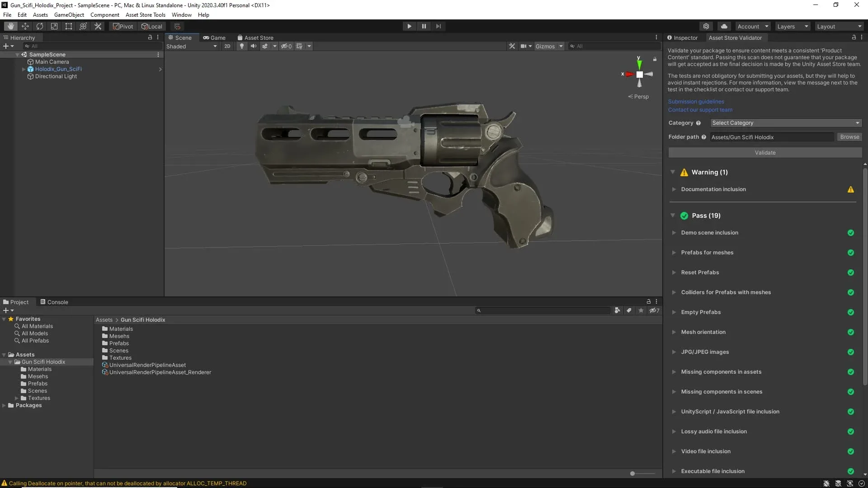
Task: Click Search by Type icon in Project
Action: tap(618, 310)
